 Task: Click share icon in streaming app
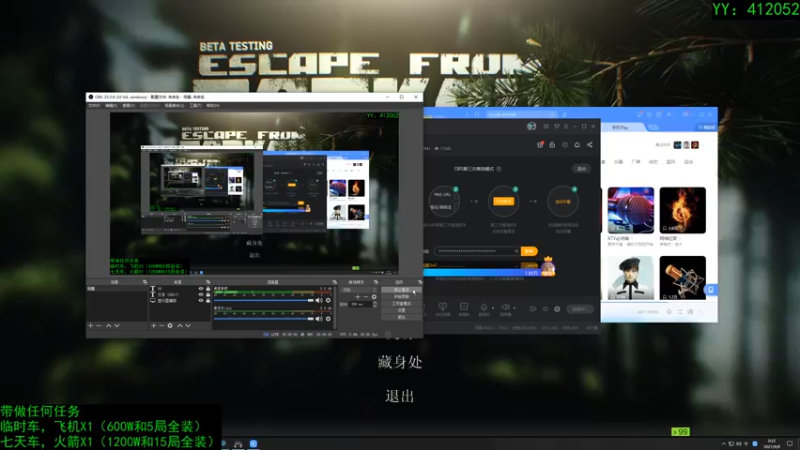click(590, 145)
